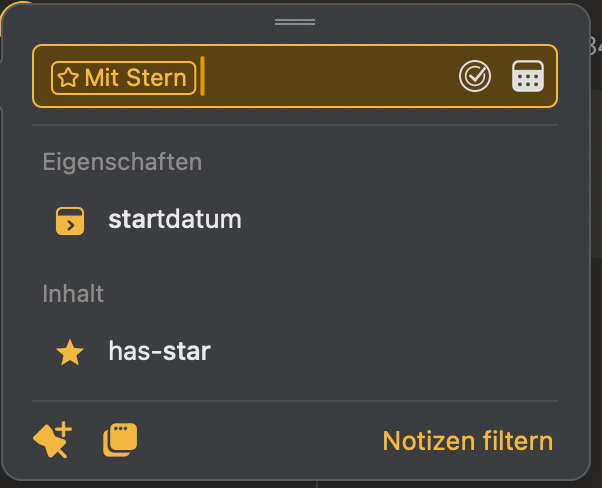Click the circled checkmark icon in search field

475,76
